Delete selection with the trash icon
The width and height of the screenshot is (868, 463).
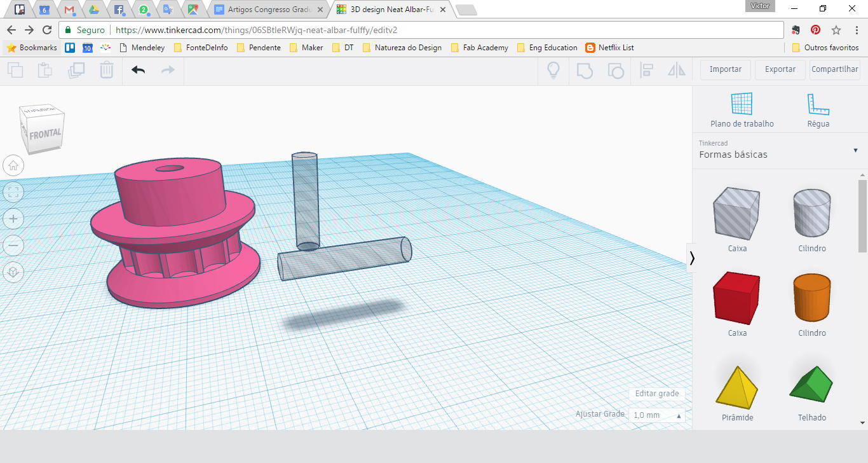click(x=107, y=70)
